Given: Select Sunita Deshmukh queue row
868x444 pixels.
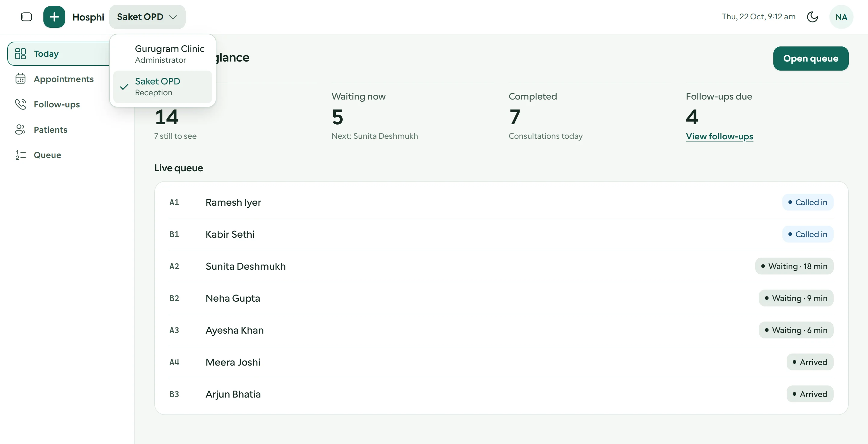Looking at the screenshot, I should 501,266.
